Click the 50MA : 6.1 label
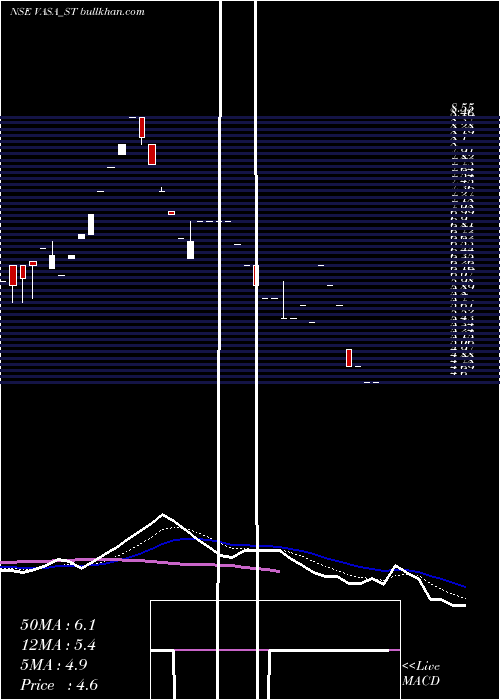The image size is (500, 700). (58, 625)
